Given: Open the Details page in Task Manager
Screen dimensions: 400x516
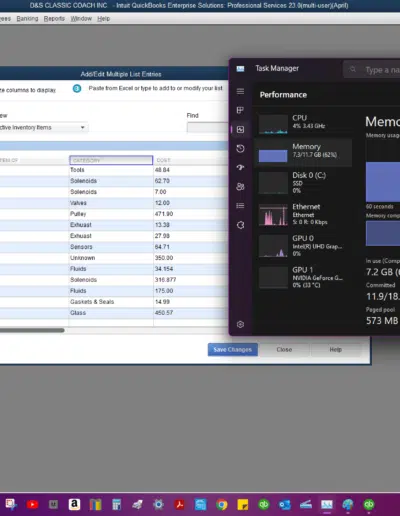Looking at the screenshot, I should [x=240, y=206].
